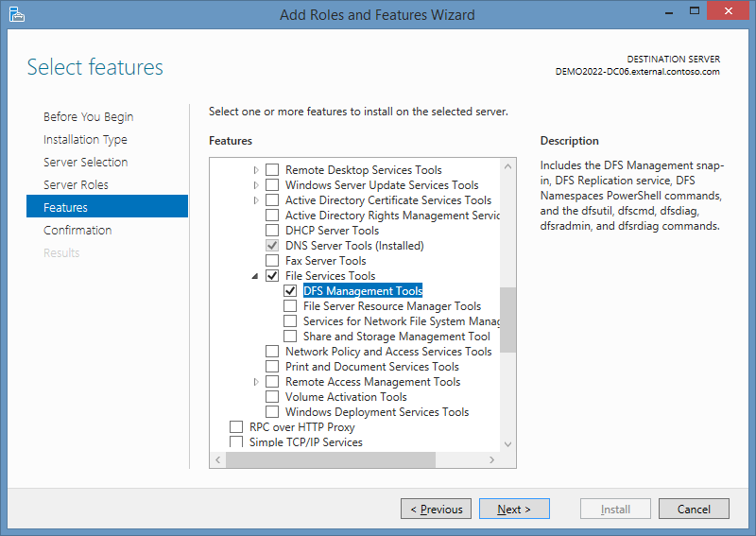The width and height of the screenshot is (756, 536).
Task: Expand Remote Access Management Tools node
Action: point(256,382)
